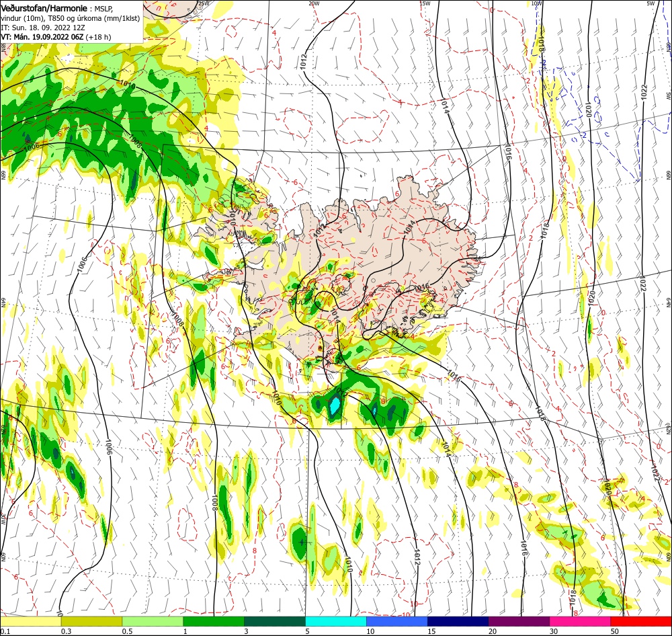Click the light green 0.5–1 legend swatch
Viewport: 672px width, 636px height.
pyautogui.click(x=153, y=621)
